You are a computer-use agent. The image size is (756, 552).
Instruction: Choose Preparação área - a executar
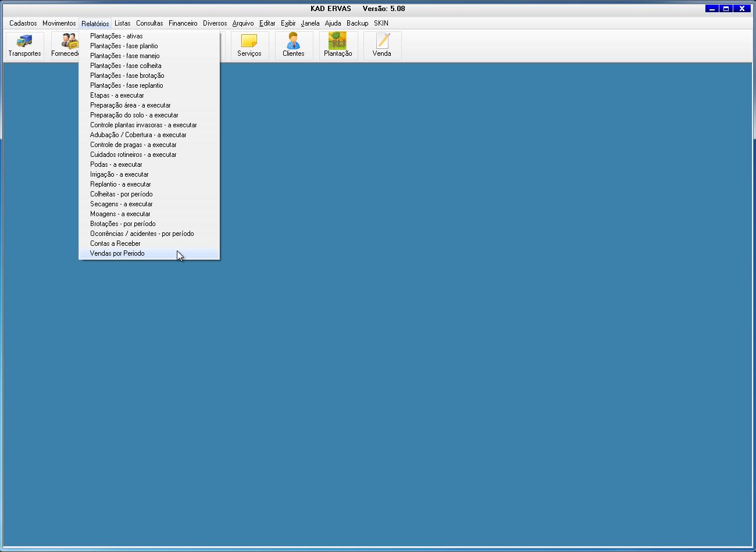point(149,105)
